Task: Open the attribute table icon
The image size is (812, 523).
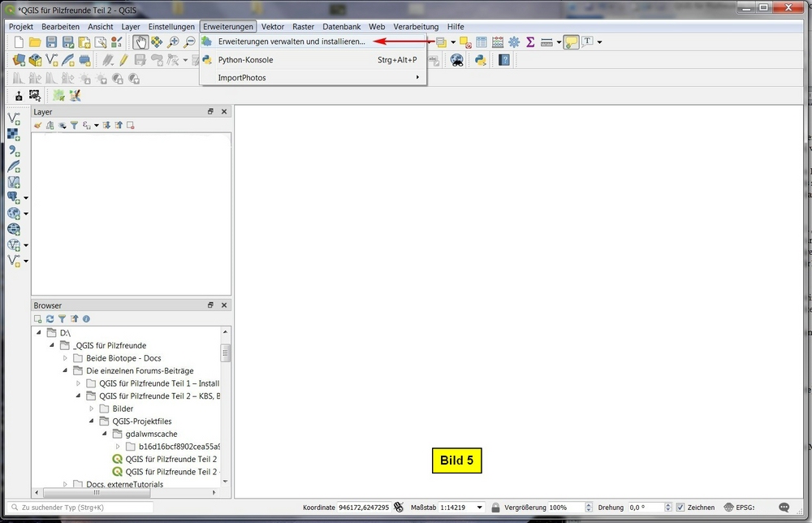Action: pos(482,42)
